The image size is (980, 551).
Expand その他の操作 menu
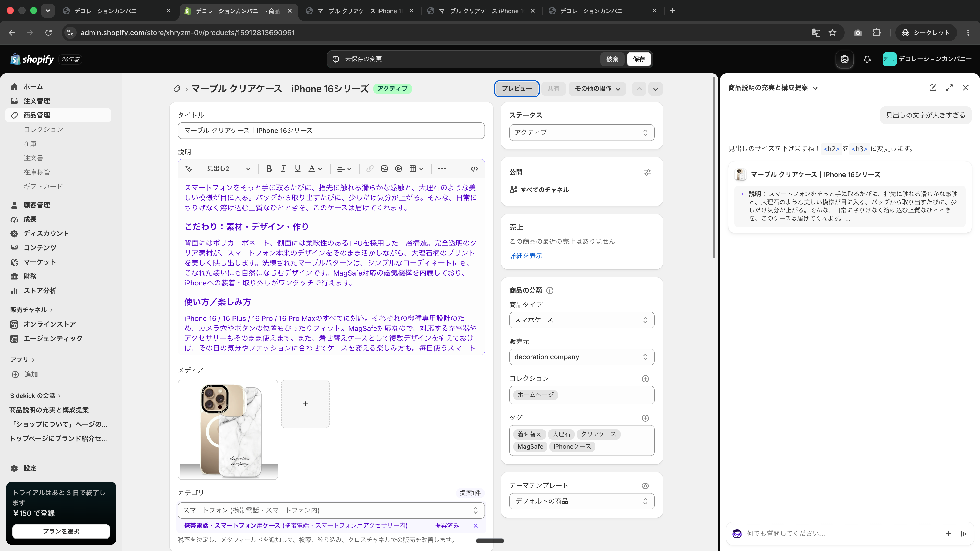[x=597, y=89]
